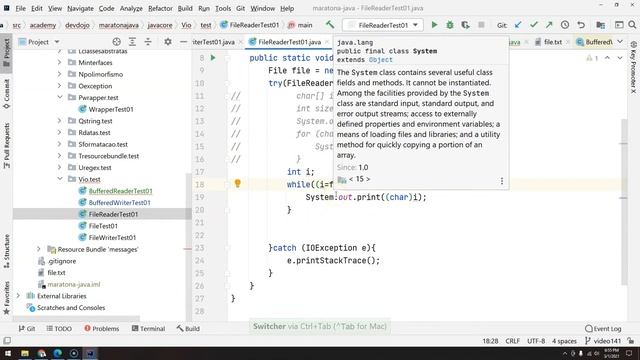Collapse the Pwrapper.test folder
Screen dimensions: 640x360
(60, 98)
